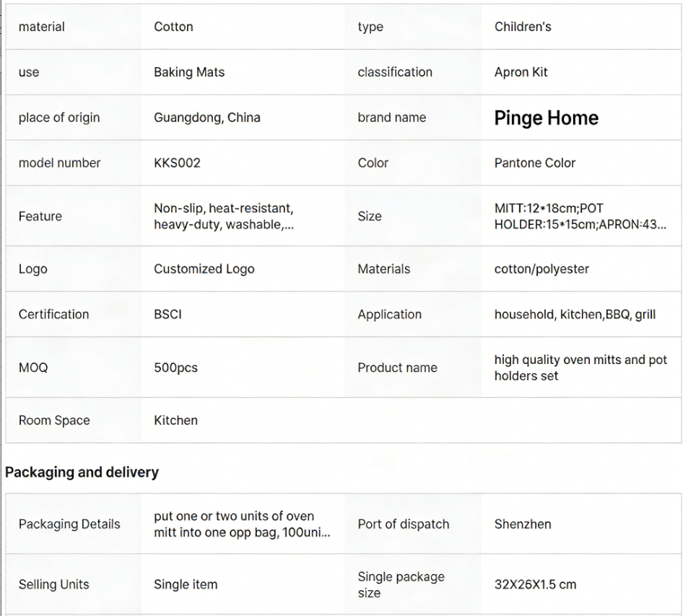The width and height of the screenshot is (683, 616).
Task: Select the cotton/polyester materials value
Action: 541,269
